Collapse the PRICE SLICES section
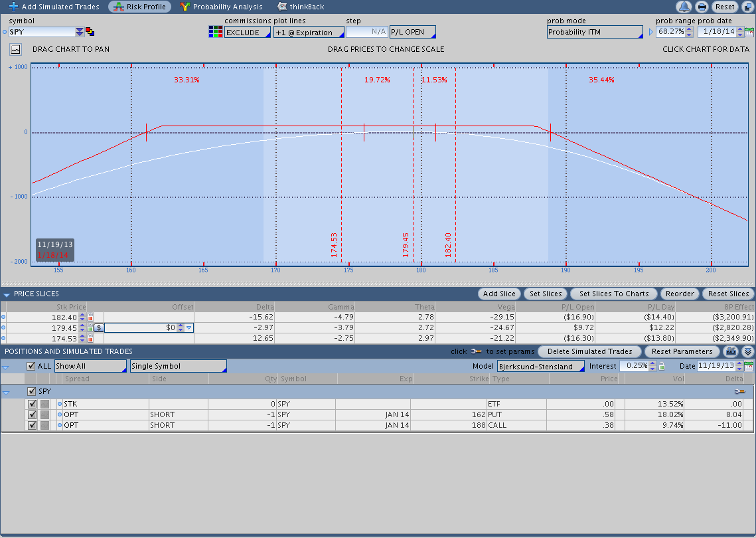Image resolution: width=756 pixels, height=538 pixels. (x=7, y=294)
